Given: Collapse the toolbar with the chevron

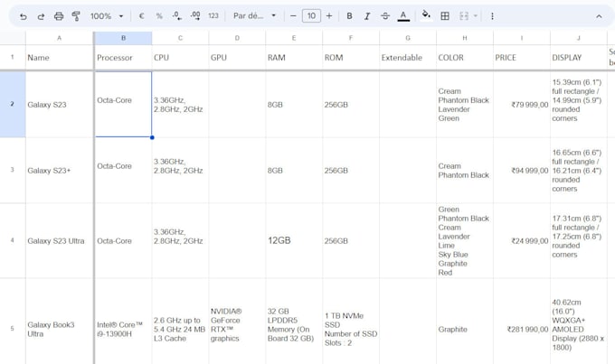Looking at the screenshot, I should (599, 16).
